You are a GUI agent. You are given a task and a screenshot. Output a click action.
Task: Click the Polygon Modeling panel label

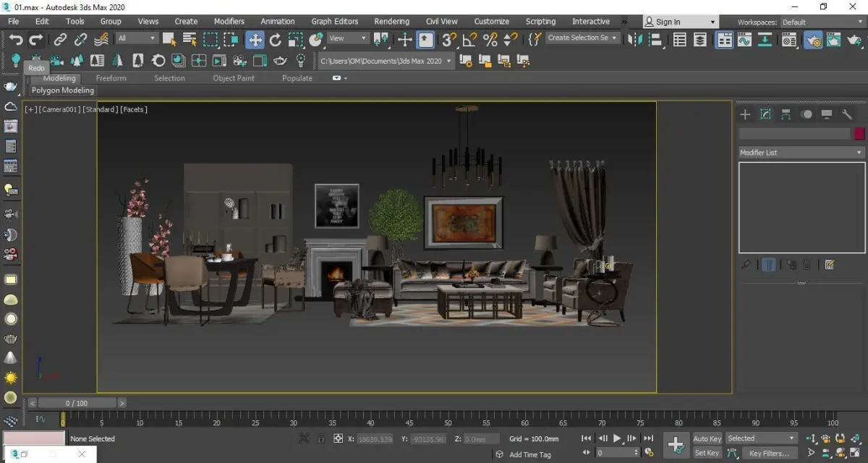coord(62,90)
